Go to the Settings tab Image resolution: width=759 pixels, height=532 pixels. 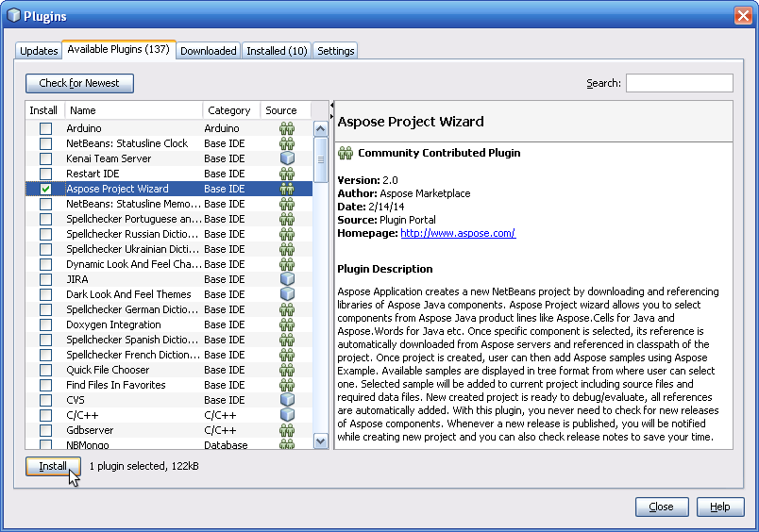pyautogui.click(x=335, y=51)
